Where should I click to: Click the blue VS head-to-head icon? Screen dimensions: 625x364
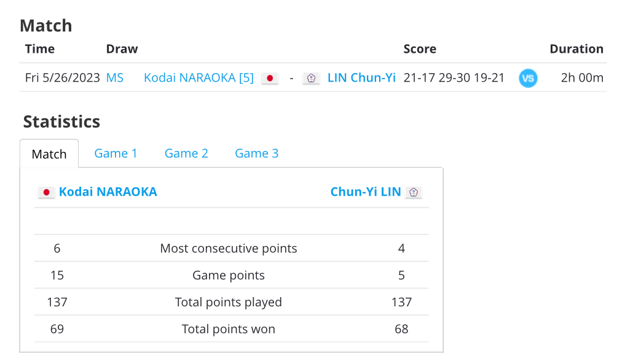point(528,78)
